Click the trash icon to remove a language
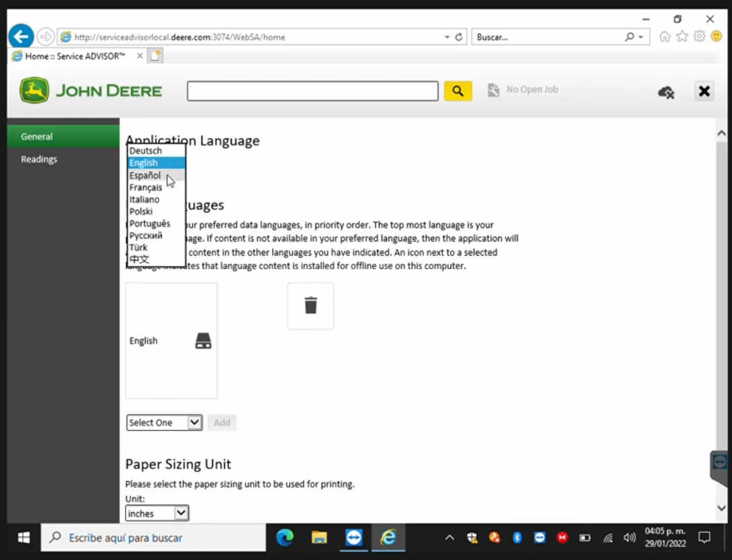The height and width of the screenshot is (560, 732). pos(311,306)
